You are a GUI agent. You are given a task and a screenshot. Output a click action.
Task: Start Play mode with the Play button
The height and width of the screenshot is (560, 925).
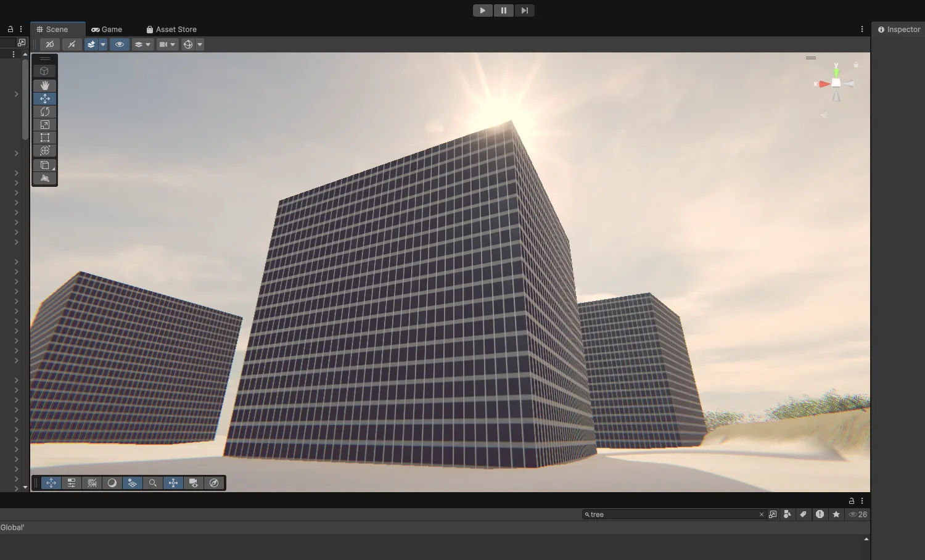(482, 10)
